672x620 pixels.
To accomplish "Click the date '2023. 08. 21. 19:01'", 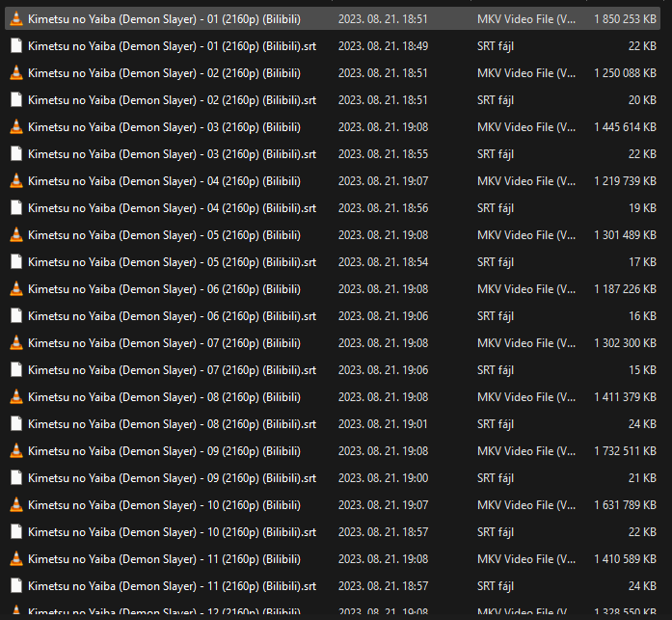I will 383,423.
